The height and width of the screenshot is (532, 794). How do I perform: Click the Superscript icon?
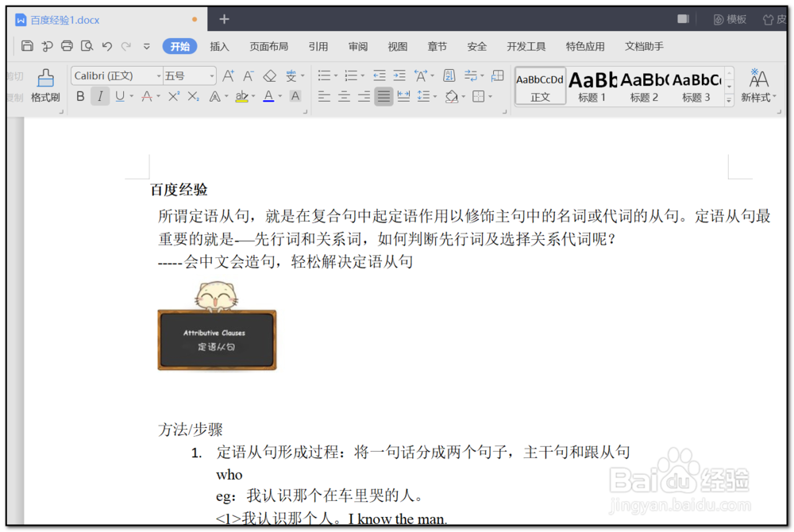pos(173,96)
